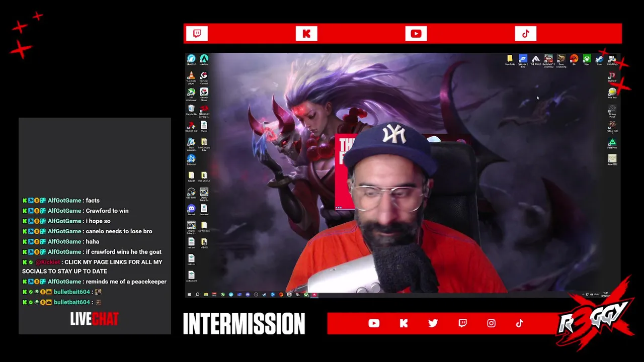Open File Explorer from the taskbar

[x=206, y=295]
